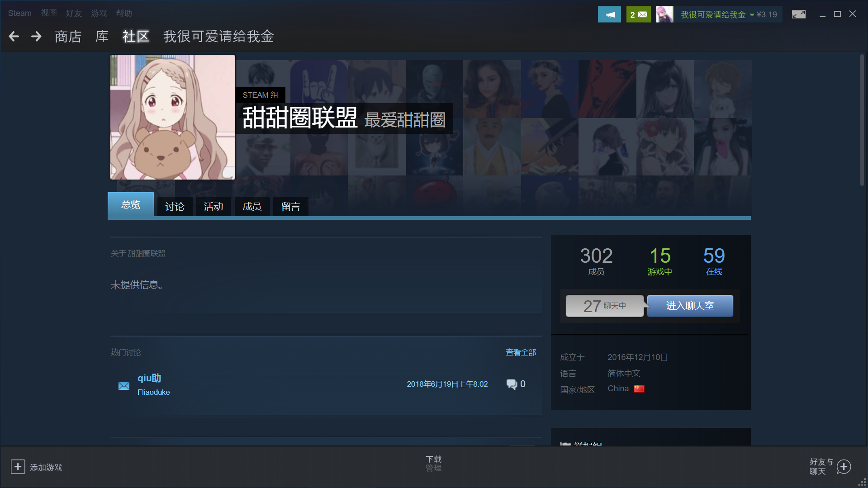Open the qiu助 discussion thread
Image resolution: width=868 pixels, height=488 pixels.
149,379
